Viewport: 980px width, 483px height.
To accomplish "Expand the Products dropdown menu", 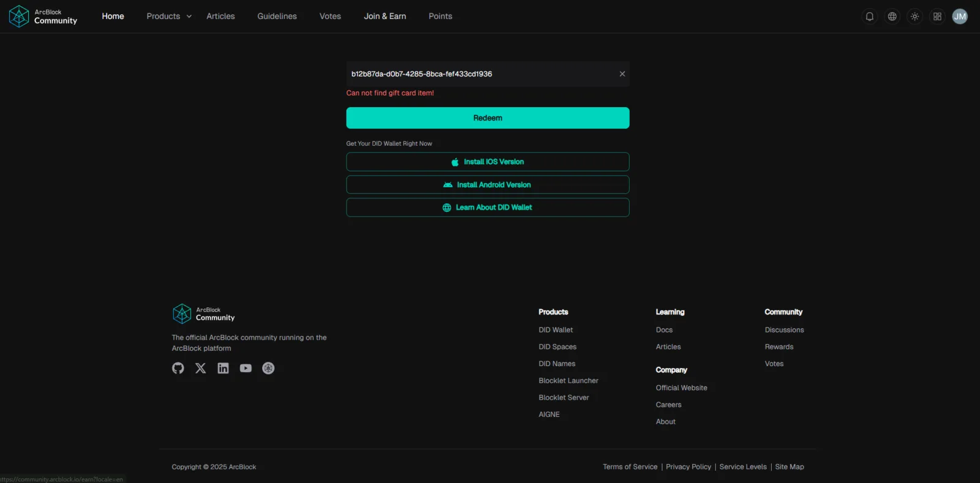I will coord(169,17).
